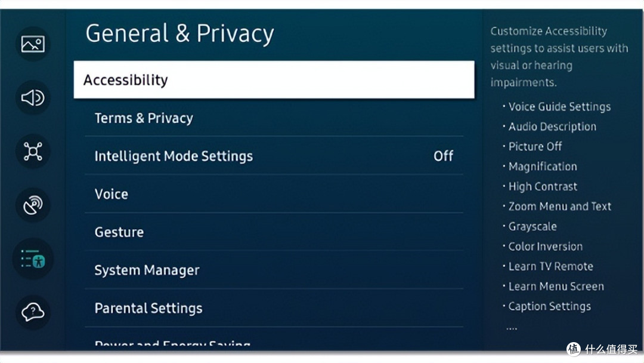
Task: Open Parental Settings option
Action: coord(274,308)
